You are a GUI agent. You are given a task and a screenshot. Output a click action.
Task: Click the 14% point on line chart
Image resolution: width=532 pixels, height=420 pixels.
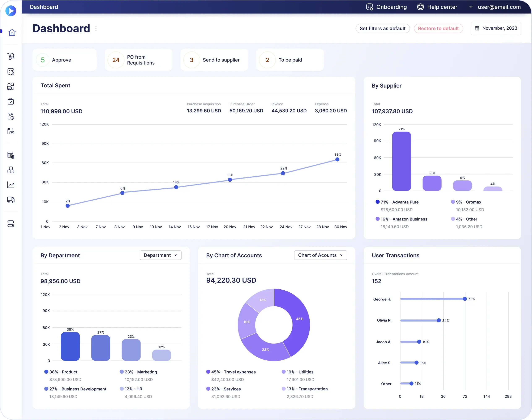click(x=176, y=187)
